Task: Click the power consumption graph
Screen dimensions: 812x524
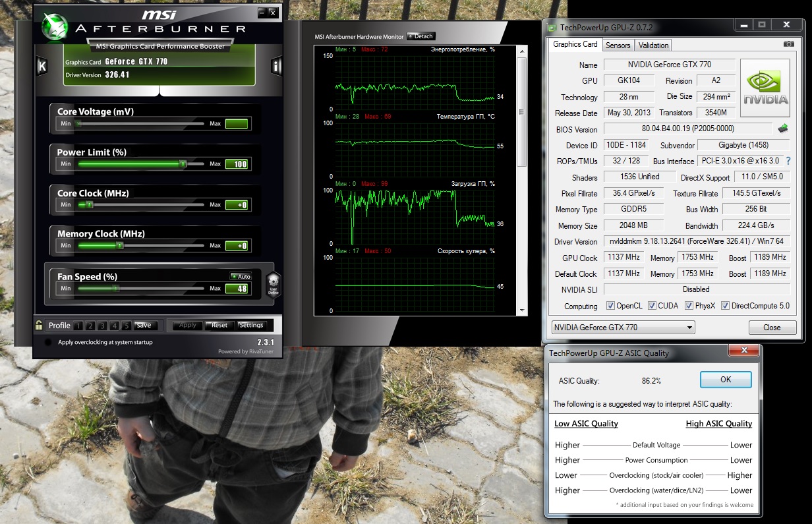Action: pyautogui.click(x=415, y=82)
